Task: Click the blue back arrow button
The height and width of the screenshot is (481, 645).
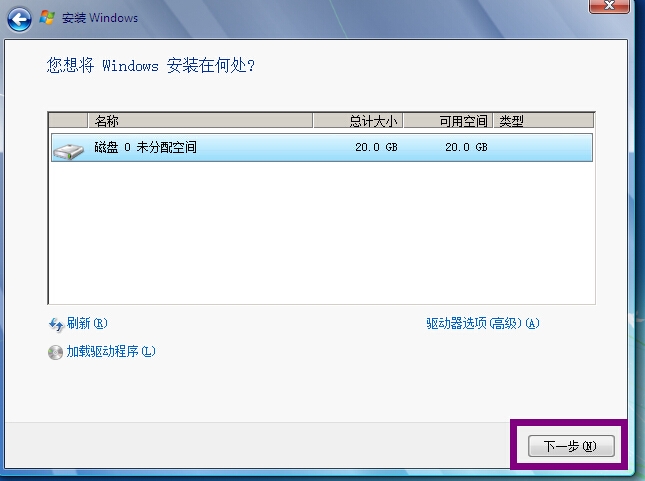Action: click(19, 19)
